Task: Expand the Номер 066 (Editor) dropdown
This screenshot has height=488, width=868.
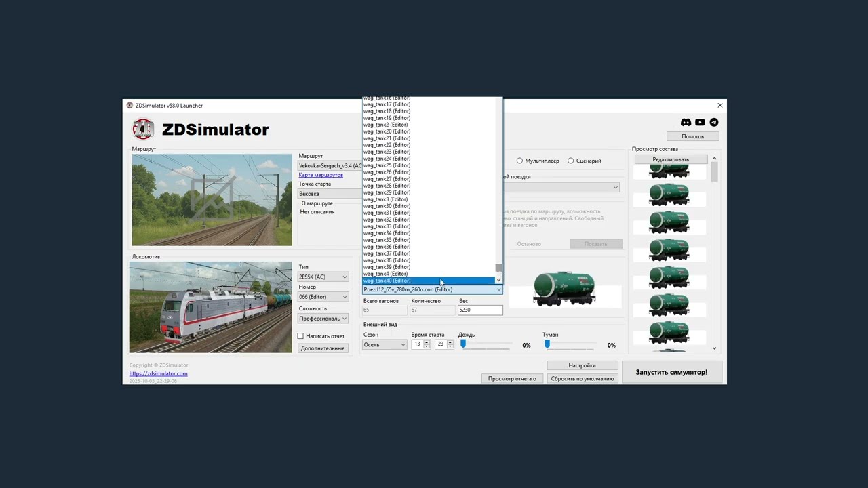Action: [x=323, y=297]
